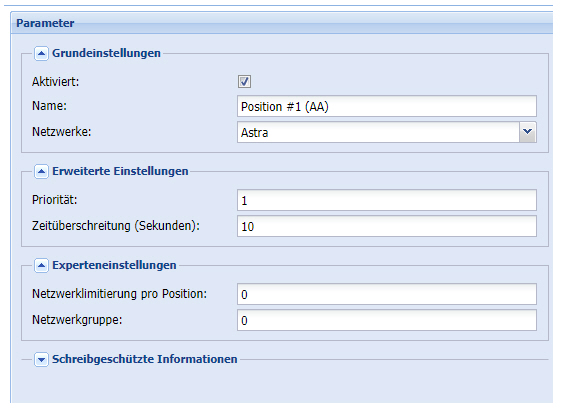The height and width of the screenshot is (410, 561).
Task: Collapse the Erweiterte Einstellungen arrow icon
Action: point(41,172)
